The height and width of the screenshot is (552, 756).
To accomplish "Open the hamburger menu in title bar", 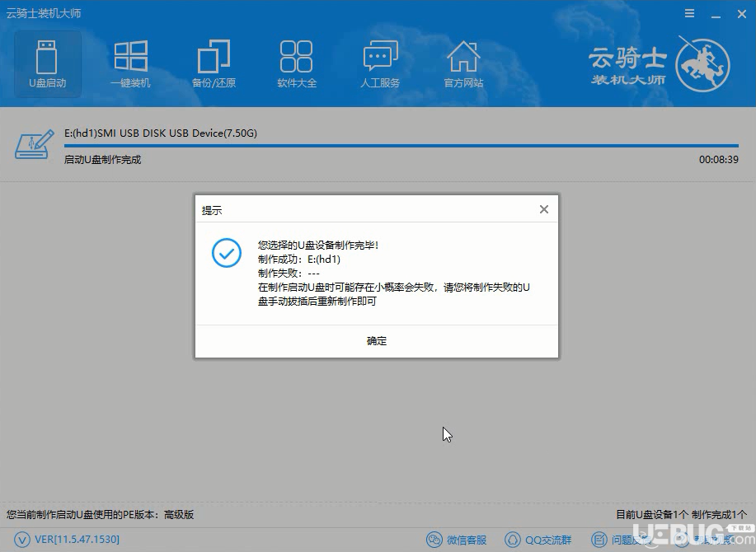I will click(689, 13).
